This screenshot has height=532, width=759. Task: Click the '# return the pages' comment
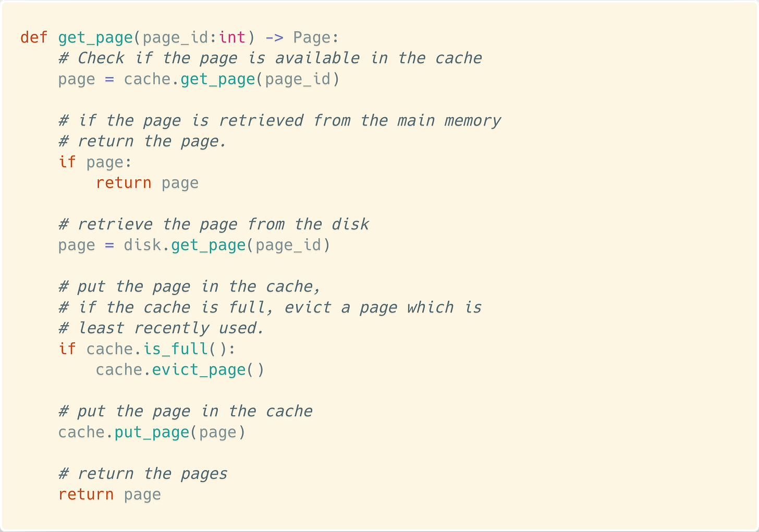[x=143, y=474]
